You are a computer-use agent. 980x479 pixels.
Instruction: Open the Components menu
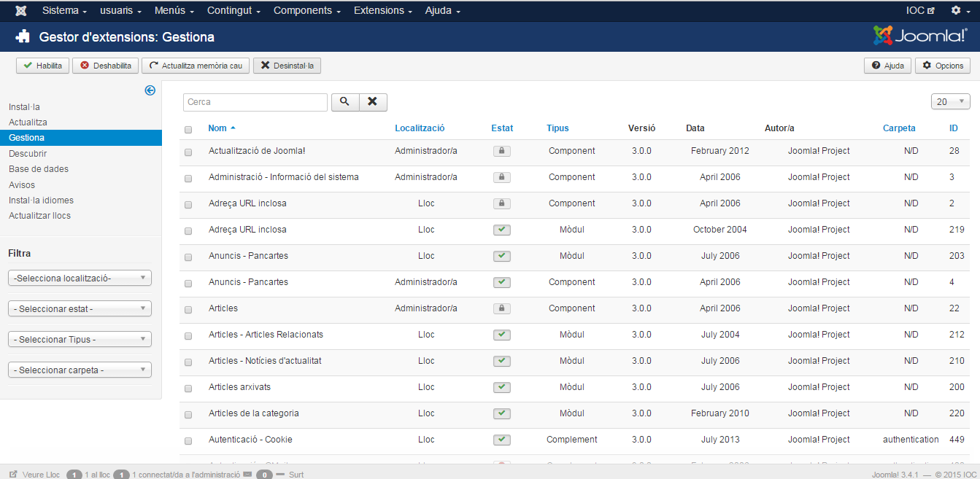point(307,11)
